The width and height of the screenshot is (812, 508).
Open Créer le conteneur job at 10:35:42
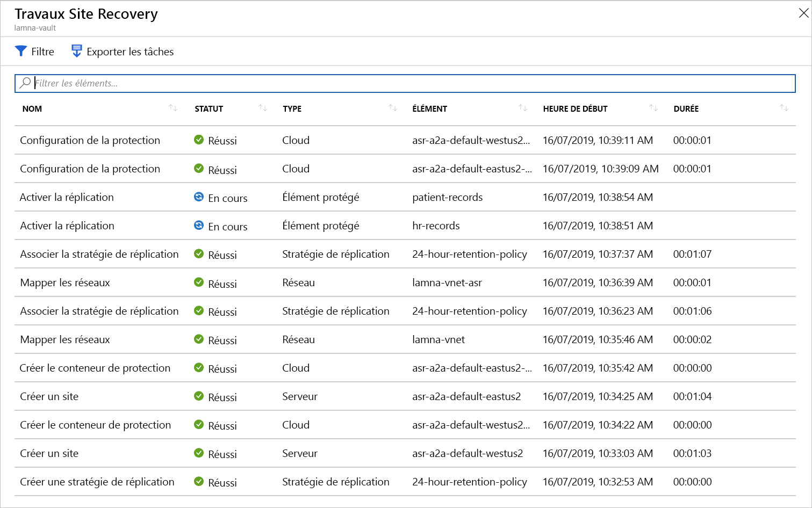point(95,368)
